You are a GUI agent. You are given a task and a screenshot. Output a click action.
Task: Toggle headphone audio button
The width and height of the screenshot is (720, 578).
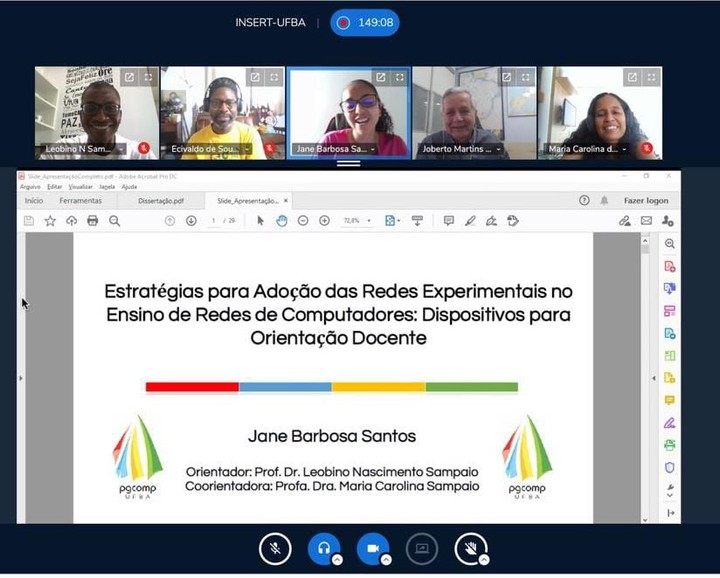click(x=324, y=548)
